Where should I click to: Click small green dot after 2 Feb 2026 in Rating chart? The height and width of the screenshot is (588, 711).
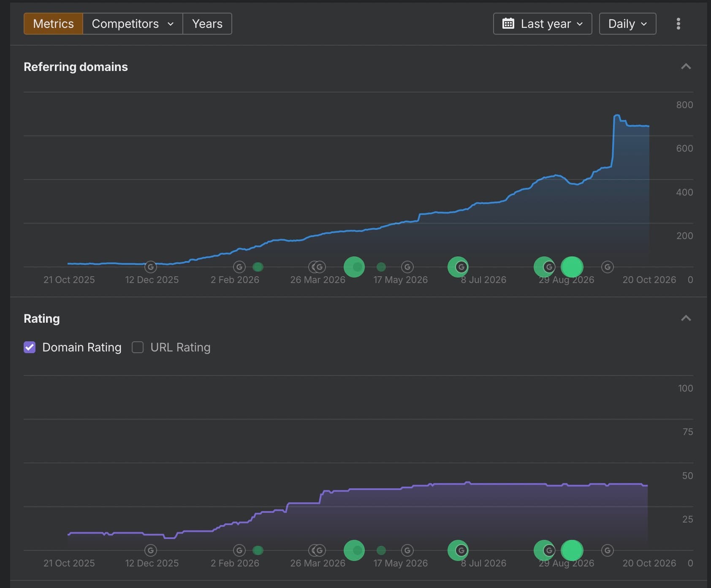point(258,550)
